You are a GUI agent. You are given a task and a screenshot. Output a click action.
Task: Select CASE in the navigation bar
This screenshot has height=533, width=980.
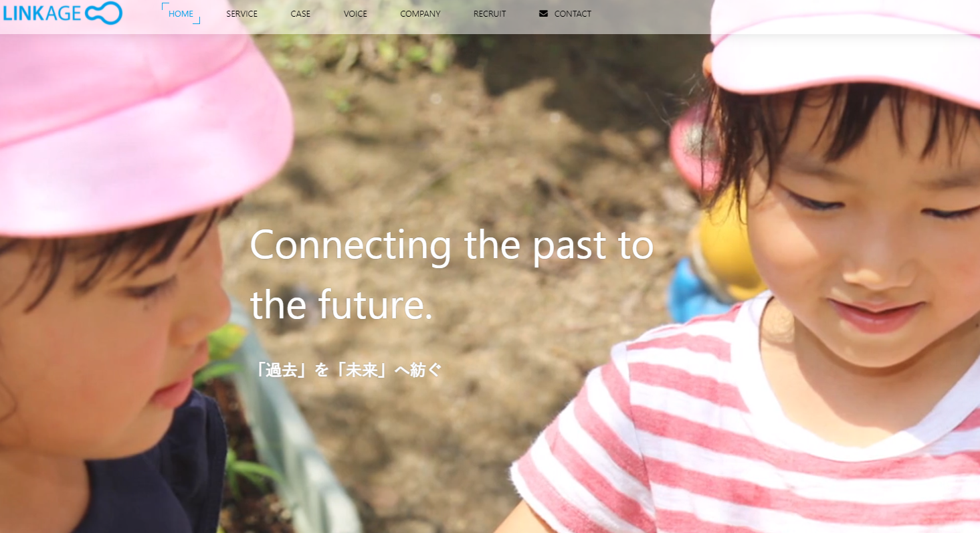coord(300,13)
